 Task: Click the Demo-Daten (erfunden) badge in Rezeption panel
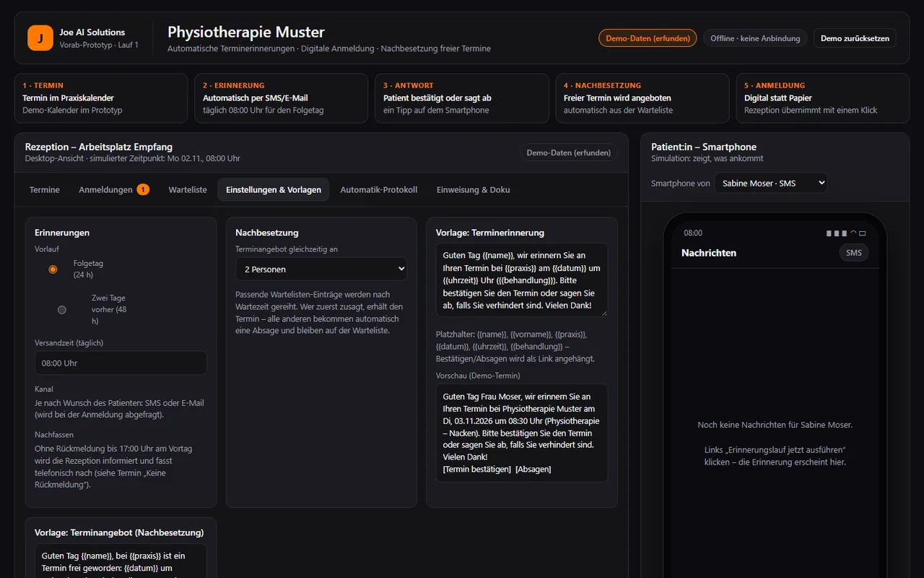(569, 153)
